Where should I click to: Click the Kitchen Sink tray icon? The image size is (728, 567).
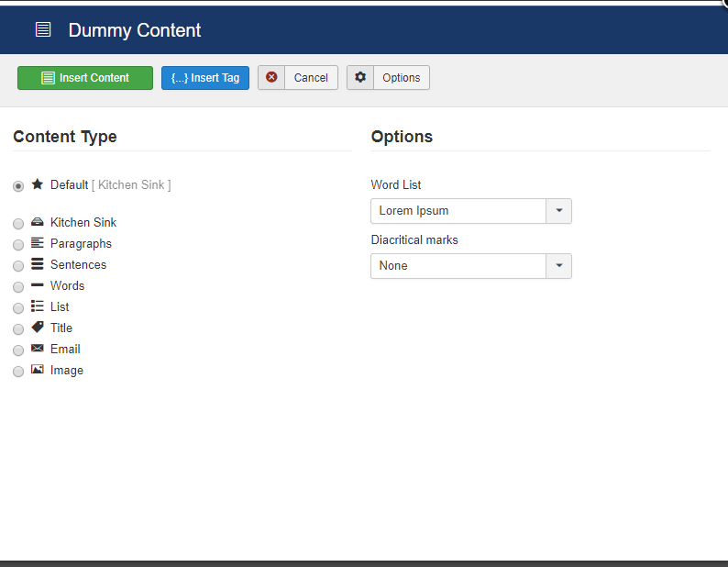tap(38, 222)
